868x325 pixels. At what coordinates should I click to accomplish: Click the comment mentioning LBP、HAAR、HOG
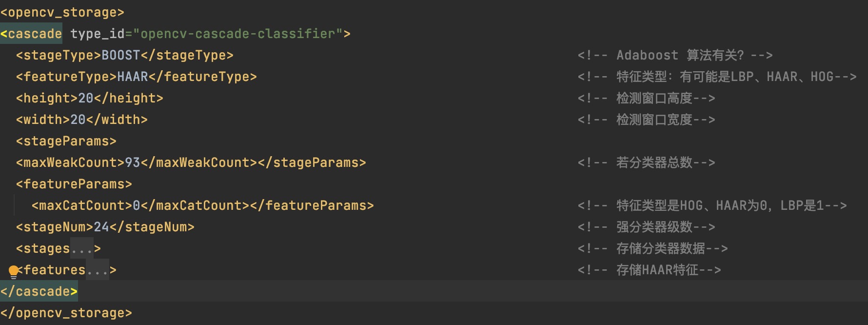coord(717,77)
